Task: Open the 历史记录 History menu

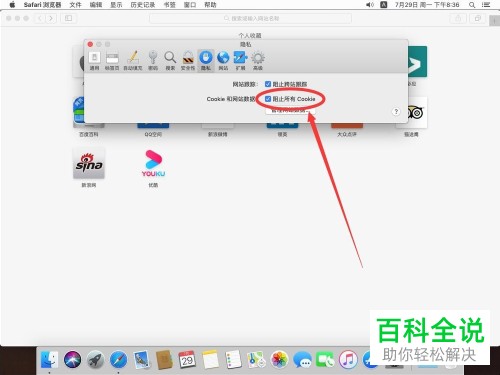Action: pos(143,5)
